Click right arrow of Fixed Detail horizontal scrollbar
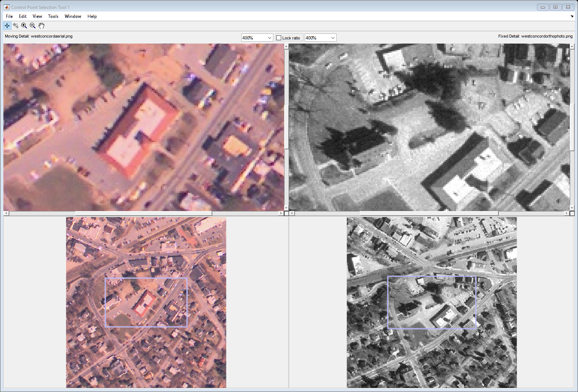578x392 pixels. point(567,213)
